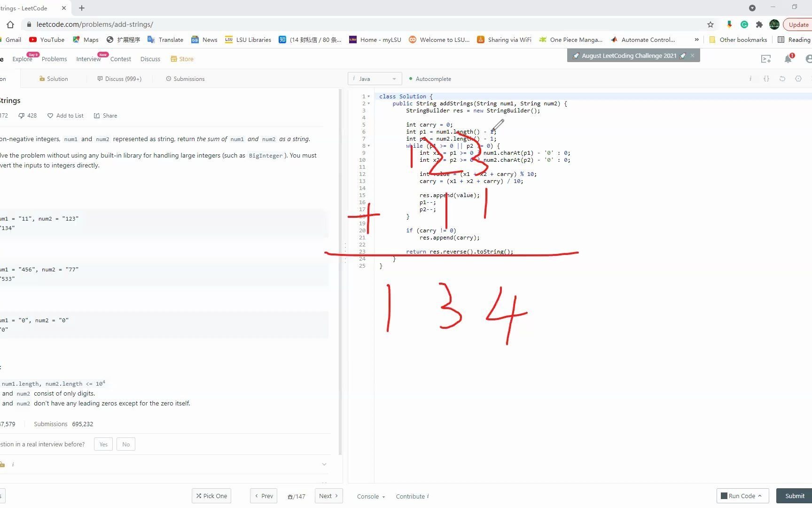
Task: Click the editor info 'i' icon
Action: click(750, 79)
